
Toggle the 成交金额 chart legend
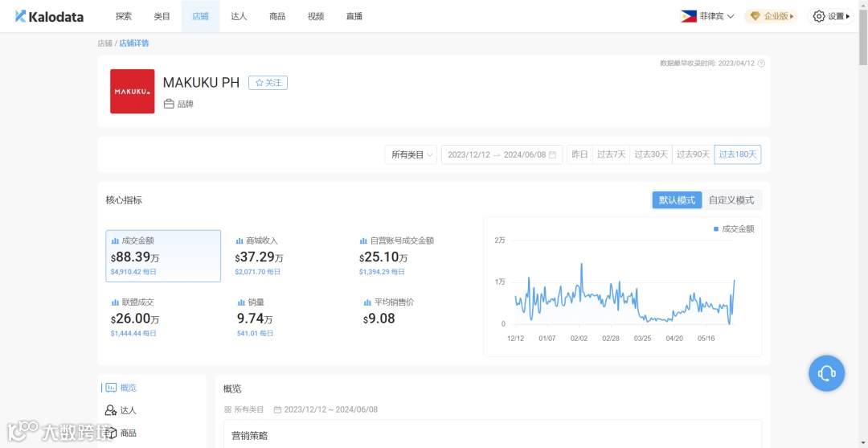[x=734, y=228]
